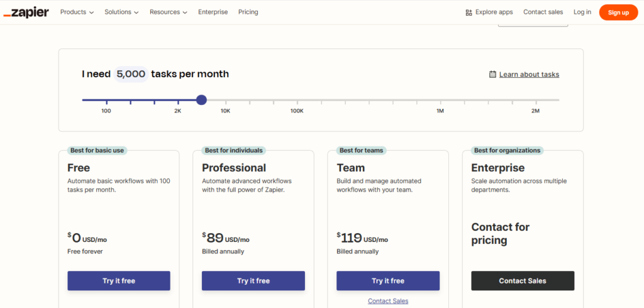Click the Best for teams badge

(362, 150)
